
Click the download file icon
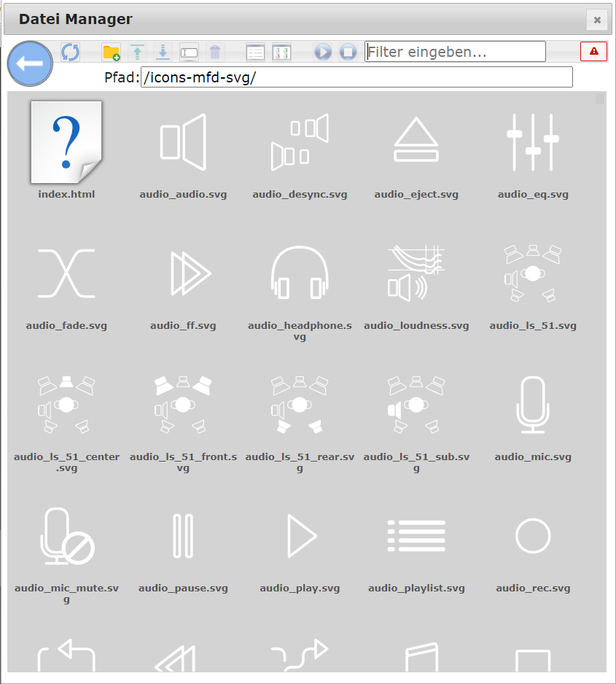[163, 52]
